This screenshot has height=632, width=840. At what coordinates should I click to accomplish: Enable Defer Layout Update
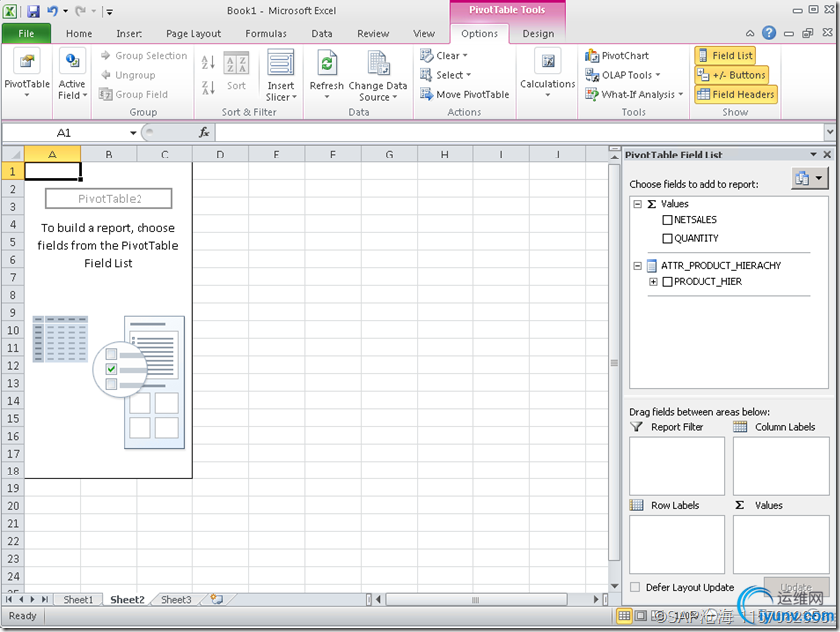tap(635, 587)
